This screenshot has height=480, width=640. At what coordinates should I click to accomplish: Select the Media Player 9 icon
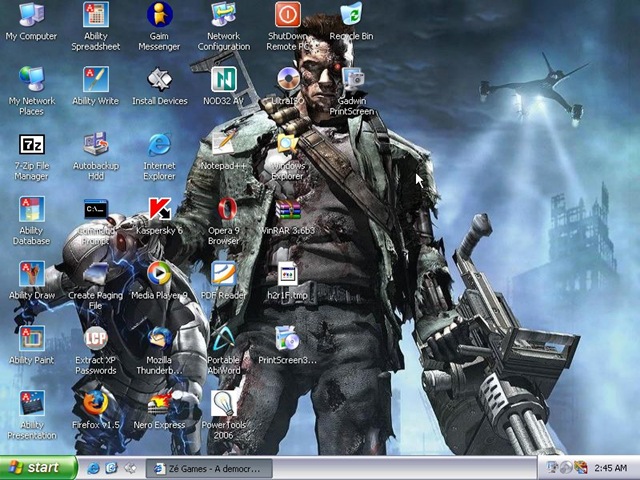tap(160, 273)
